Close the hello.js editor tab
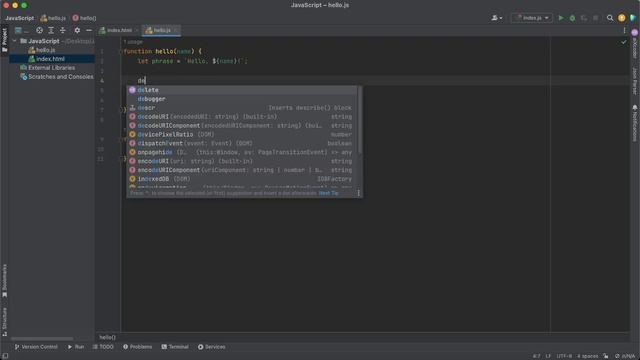 click(176, 30)
